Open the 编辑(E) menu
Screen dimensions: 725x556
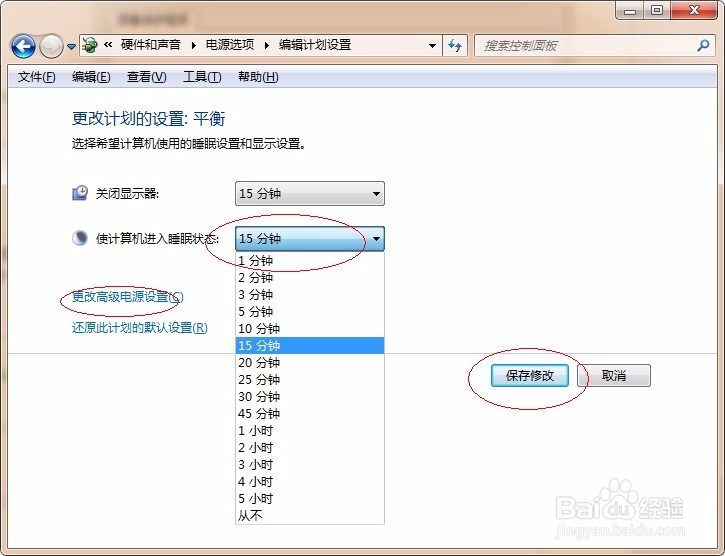(91, 77)
